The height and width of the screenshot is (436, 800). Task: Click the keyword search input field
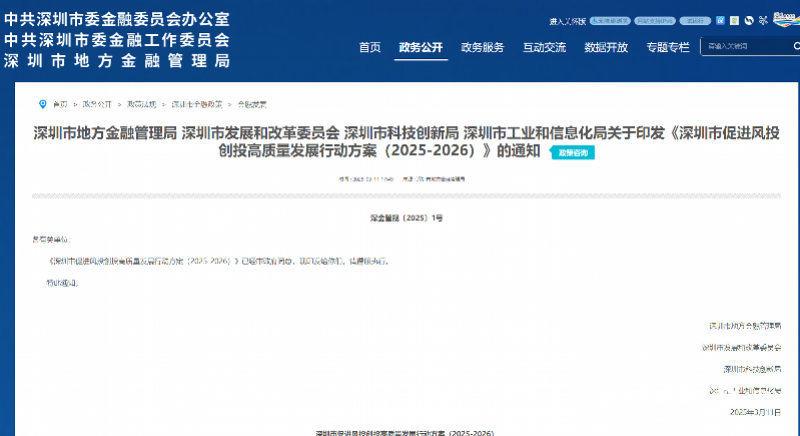tap(745, 46)
